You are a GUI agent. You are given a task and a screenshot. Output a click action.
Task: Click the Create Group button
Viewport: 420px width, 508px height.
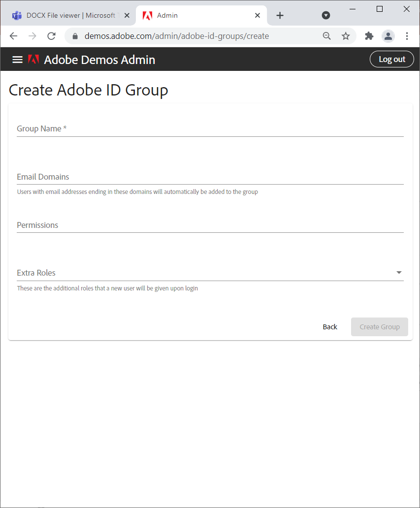point(379,327)
